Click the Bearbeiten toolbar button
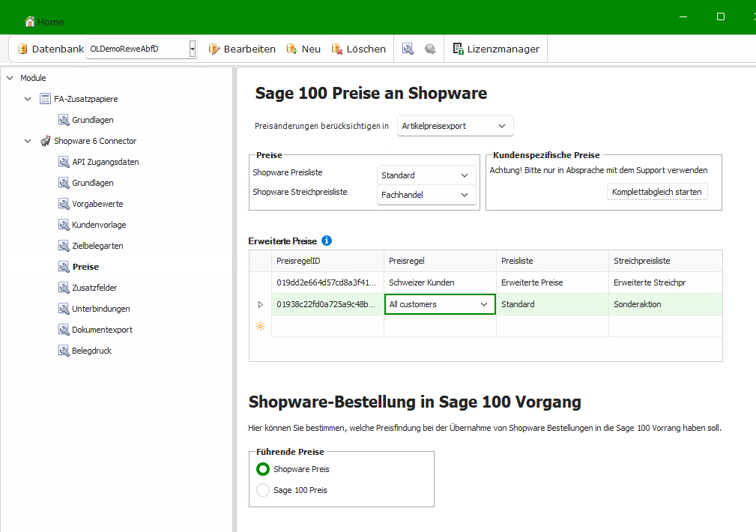This screenshot has width=756, height=532. [241, 49]
